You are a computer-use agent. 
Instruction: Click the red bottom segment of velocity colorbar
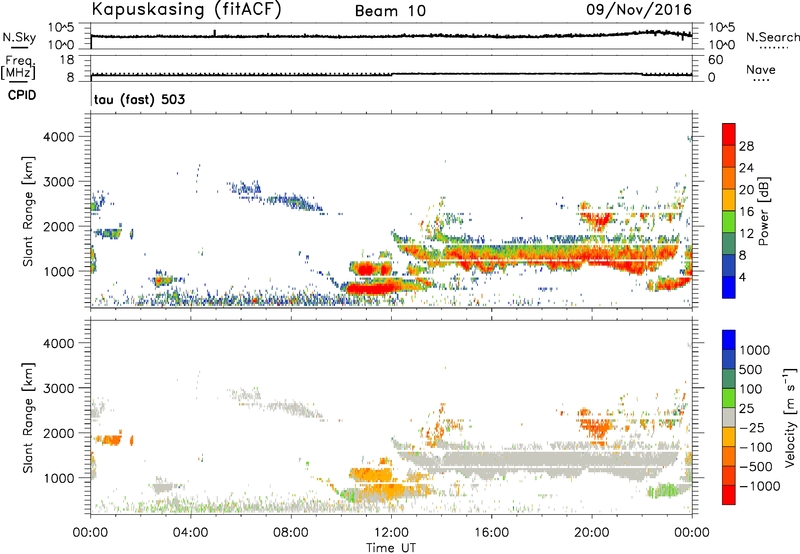729,495
